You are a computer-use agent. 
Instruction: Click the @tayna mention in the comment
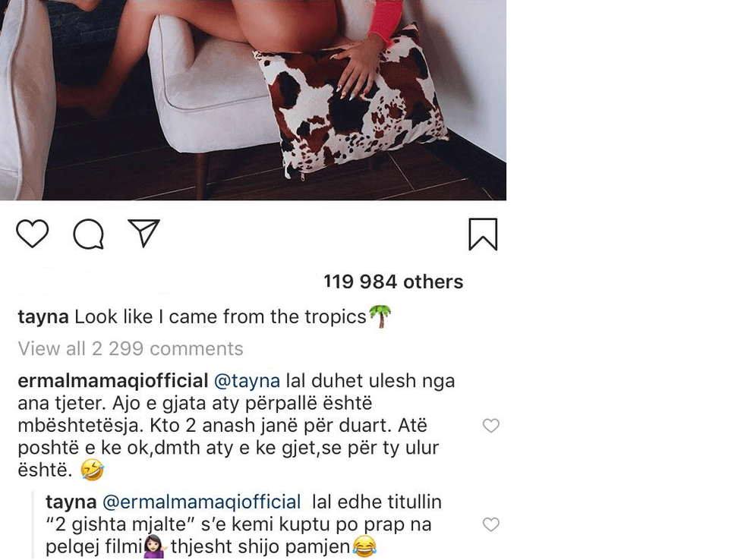[x=247, y=380]
